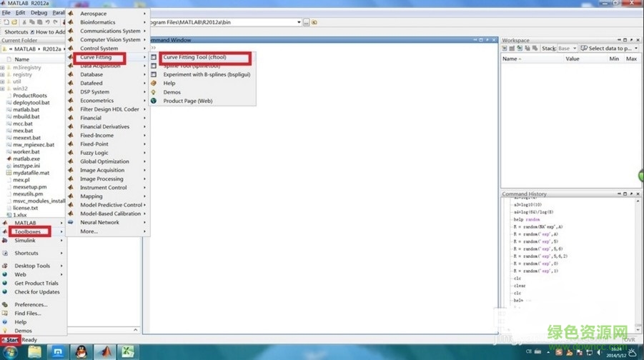Viewport: 644px width, 360px height.
Task: Click 'help random' in Command History
Action: click(x=527, y=219)
